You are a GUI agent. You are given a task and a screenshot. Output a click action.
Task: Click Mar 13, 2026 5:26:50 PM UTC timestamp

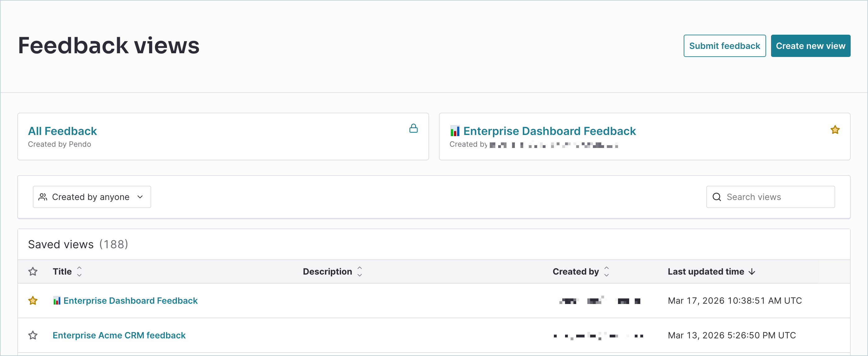point(731,335)
